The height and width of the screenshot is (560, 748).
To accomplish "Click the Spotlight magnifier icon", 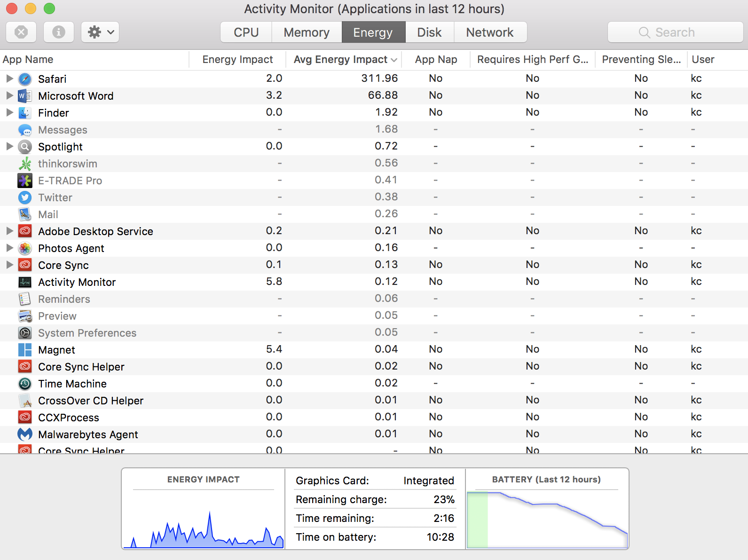I will (x=25, y=147).
